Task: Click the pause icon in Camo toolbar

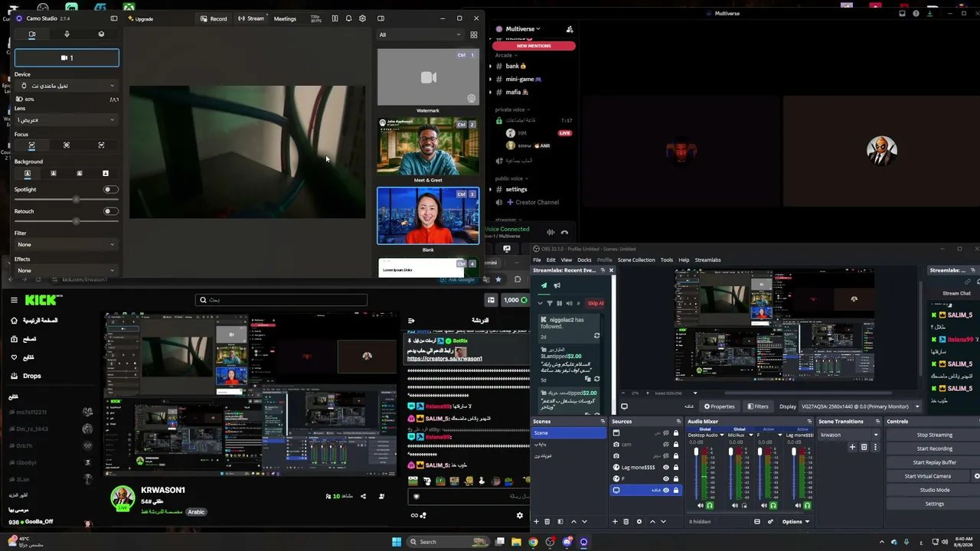Action: 335,18
